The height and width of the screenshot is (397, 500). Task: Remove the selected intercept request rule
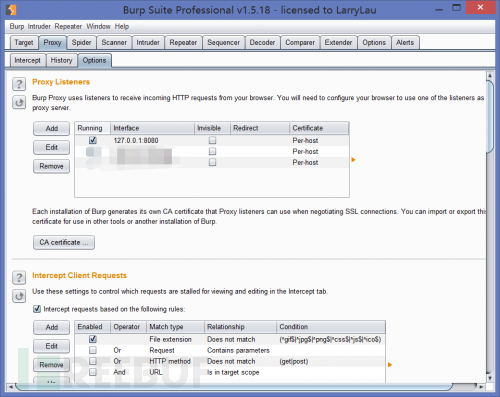(52, 365)
